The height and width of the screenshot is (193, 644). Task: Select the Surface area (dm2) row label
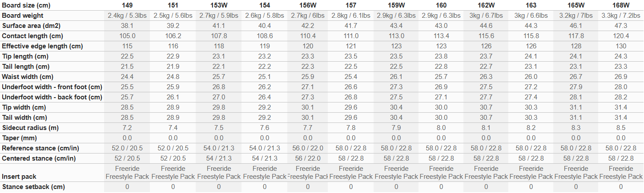[31, 26]
